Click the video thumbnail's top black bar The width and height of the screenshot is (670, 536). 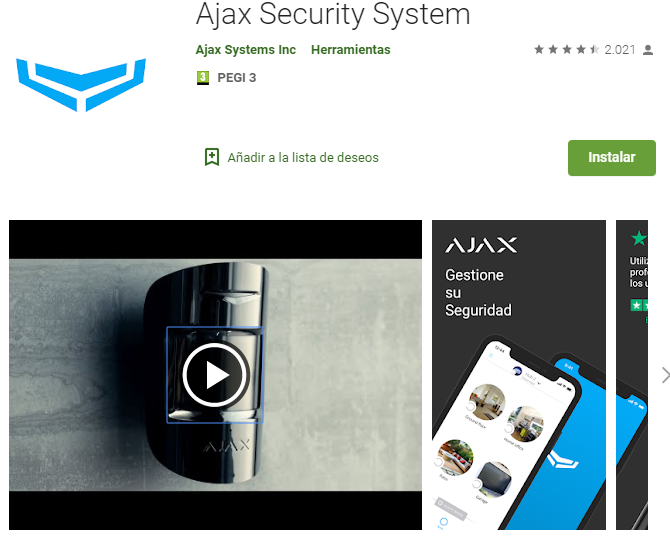pyautogui.click(x=215, y=239)
